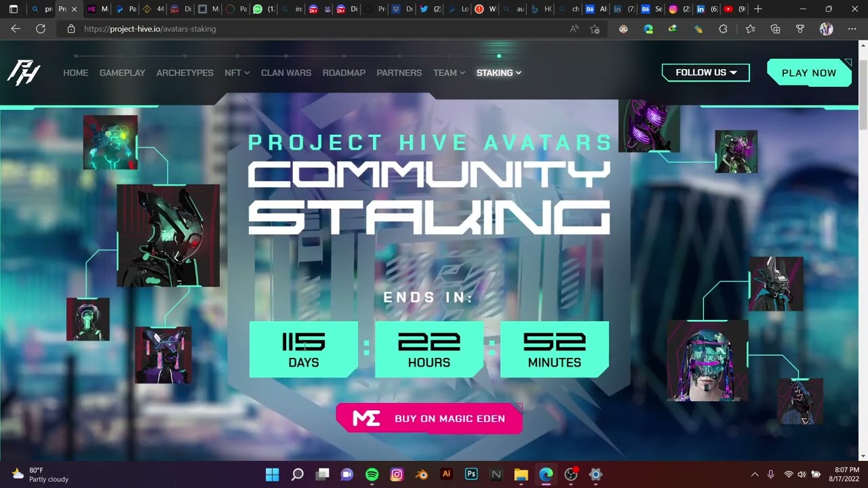This screenshot has height=488, width=868.
Task: Open Collections icon in Edge toolbar
Action: (775, 29)
